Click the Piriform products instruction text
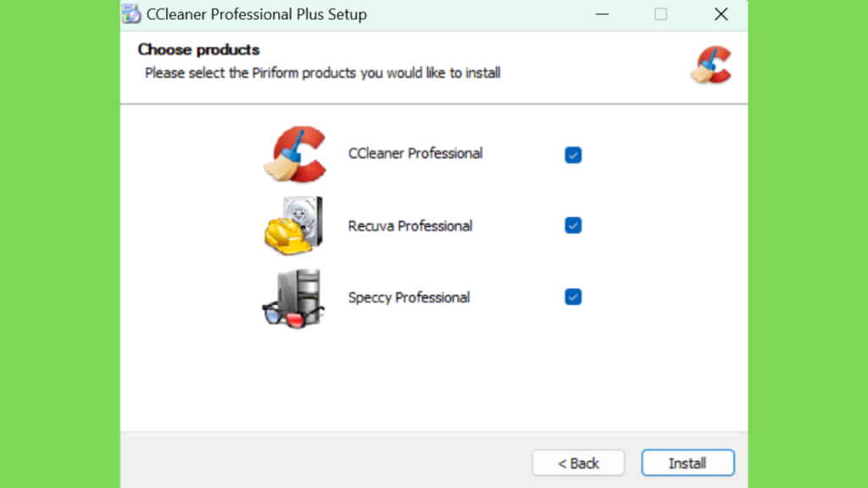Image resolution: width=868 pixels, height=488 pixels. click(x=323, y=73)
